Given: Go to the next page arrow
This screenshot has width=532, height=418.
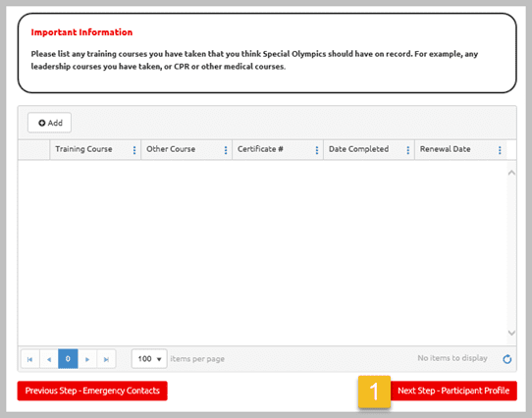Looking at the screenshot, I should [x=87, y=359].
